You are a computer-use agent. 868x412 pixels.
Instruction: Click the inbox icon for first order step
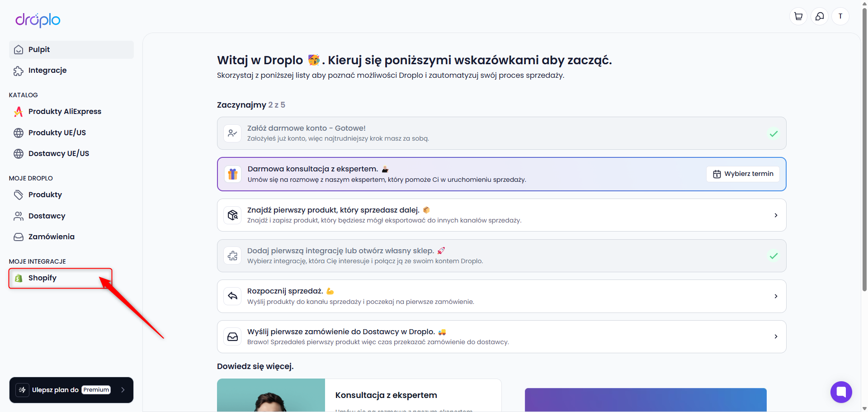233,337
